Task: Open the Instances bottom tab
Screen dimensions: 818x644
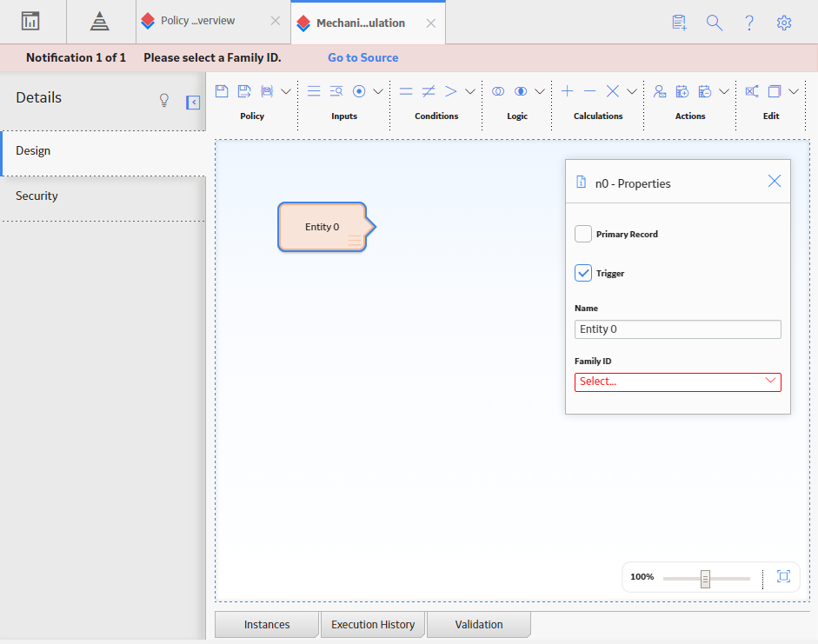Action: pyautogui.click(x=267, y=624)
